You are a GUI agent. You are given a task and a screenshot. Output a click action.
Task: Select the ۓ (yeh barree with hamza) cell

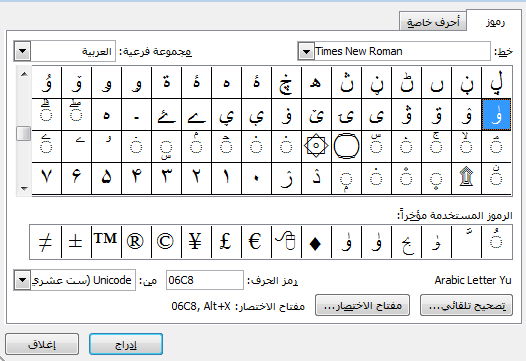(166, 115)
